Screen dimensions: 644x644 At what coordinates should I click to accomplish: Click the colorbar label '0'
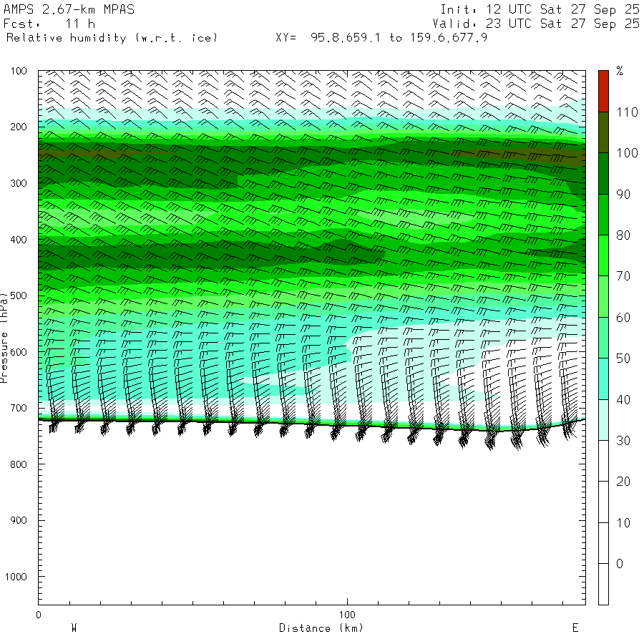[x=620, y=564]
